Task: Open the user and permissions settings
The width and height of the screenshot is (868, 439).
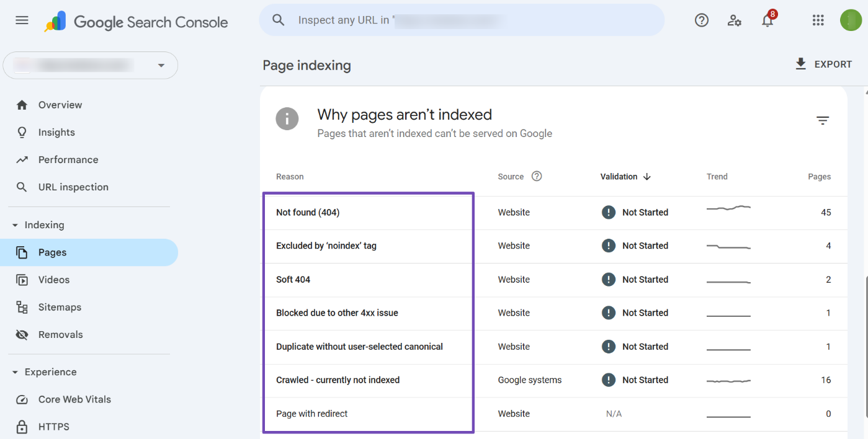Action: click(x=735, y=20)
